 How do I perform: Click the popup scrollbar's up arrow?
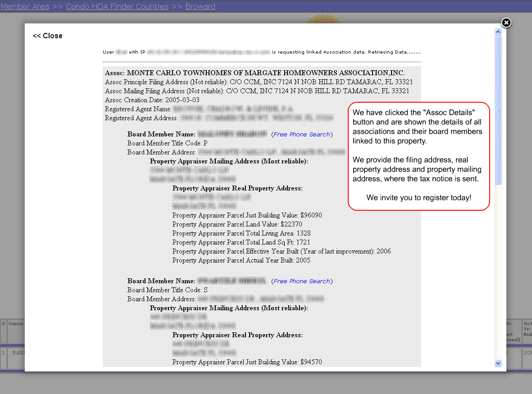pos(498,32)
